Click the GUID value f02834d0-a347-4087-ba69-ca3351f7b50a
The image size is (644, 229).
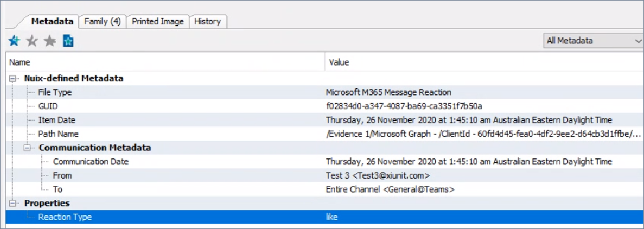[404, 106]
